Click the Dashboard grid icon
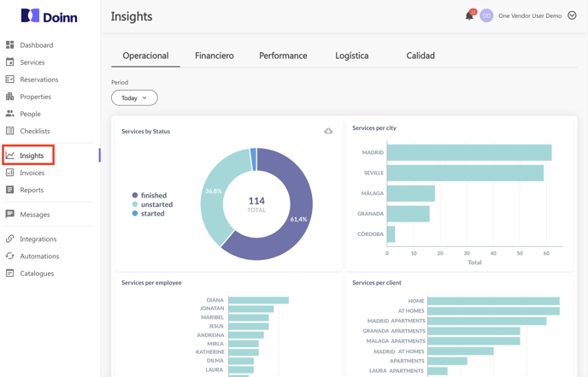This screenshot has height=377, width=588. [x=10, y=45]
